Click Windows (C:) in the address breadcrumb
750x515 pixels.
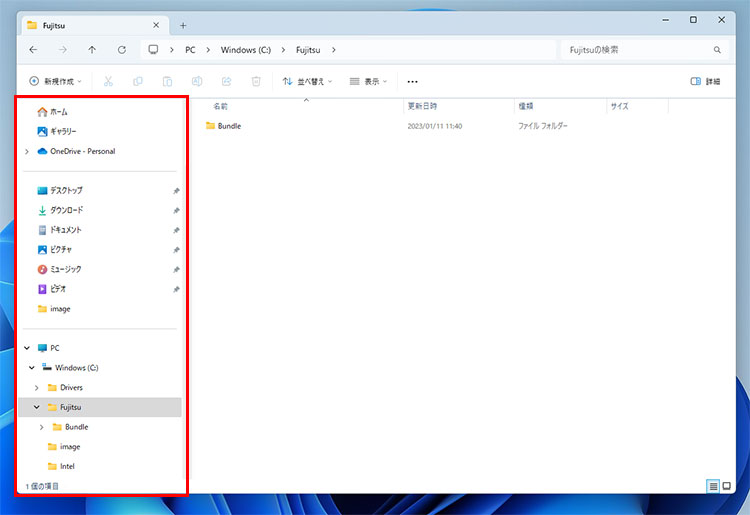(244, 49)
